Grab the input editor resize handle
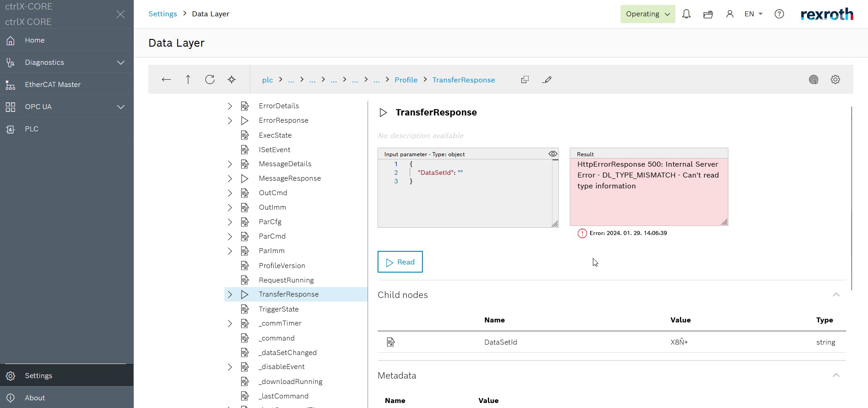 [555, 224]
